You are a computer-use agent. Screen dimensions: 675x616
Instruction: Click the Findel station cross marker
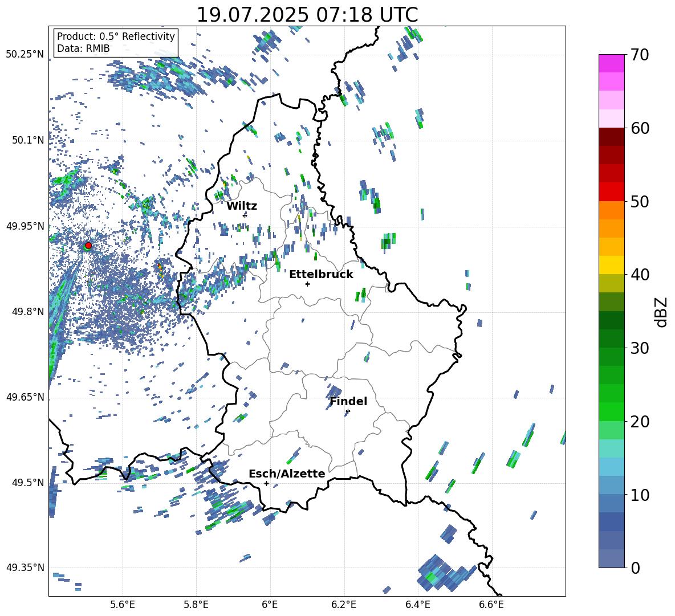[348, 411]
